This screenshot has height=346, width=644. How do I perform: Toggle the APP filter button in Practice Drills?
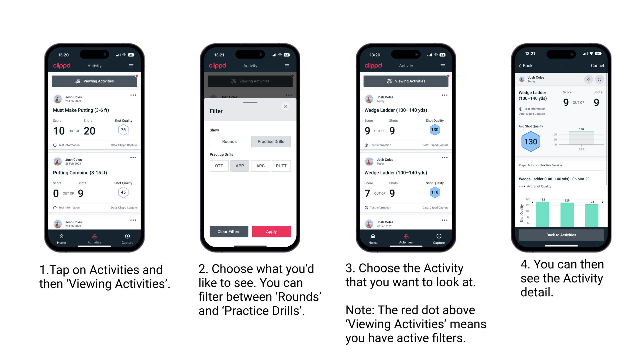pyautogui.click(x=239, y=166)
